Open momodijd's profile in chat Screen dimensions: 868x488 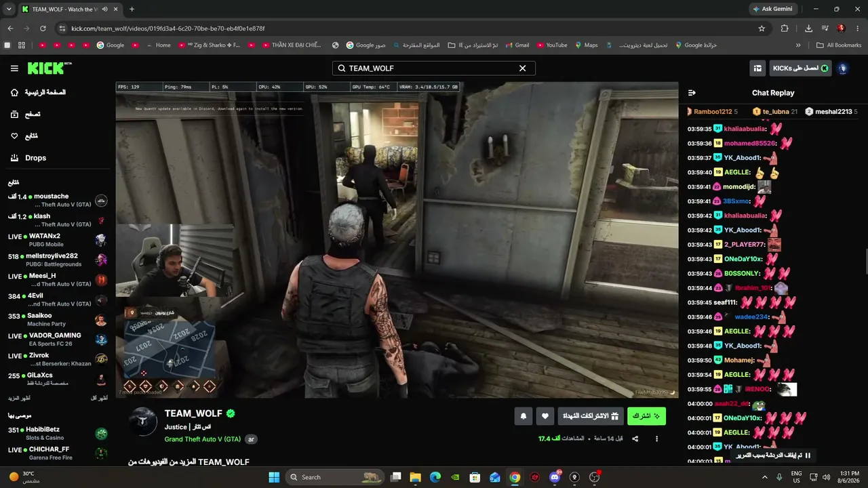739,187
